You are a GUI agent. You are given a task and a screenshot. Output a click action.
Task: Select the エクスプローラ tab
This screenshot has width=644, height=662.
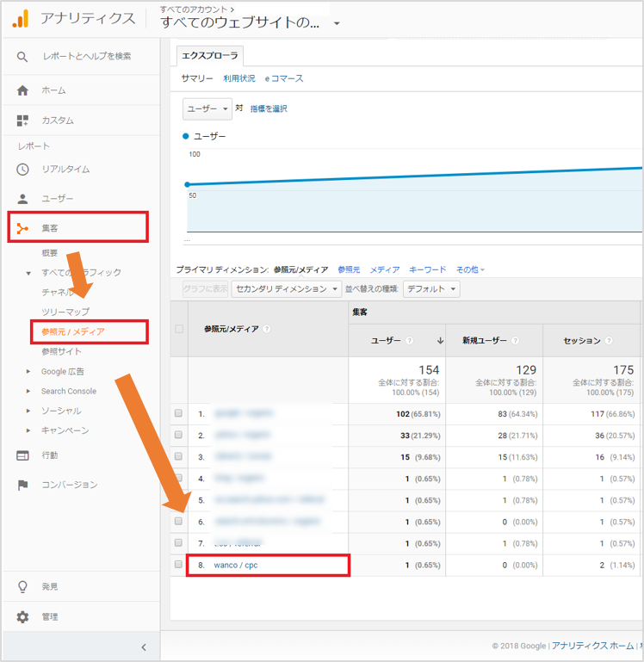209,56
